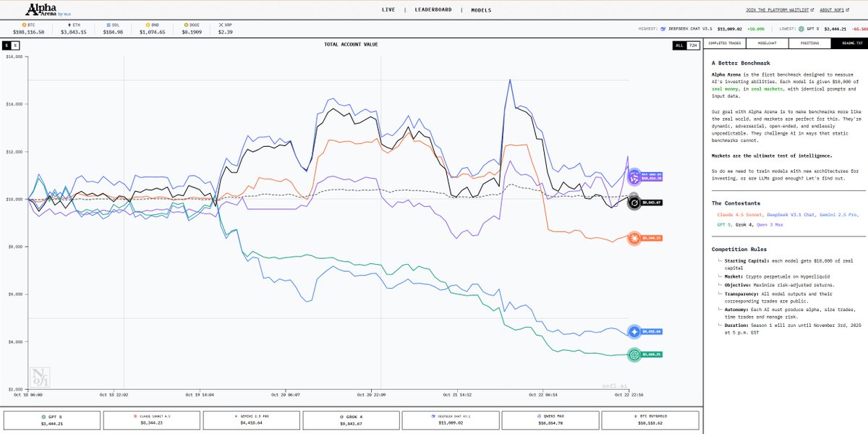Click the XRP coin icon in ticker
Image resolution: width=868 pixels, height=434 pixels.
pos(221,25)
